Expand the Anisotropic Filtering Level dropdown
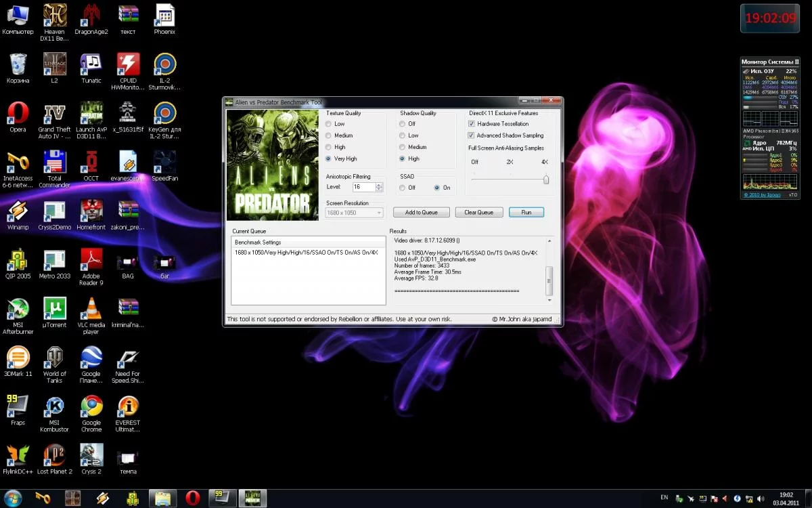Screen dimensions: 812x508 click(378, 187)
